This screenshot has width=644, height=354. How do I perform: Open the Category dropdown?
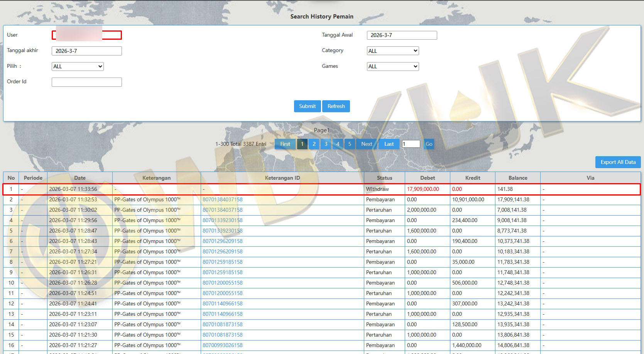tap(392, 51)
